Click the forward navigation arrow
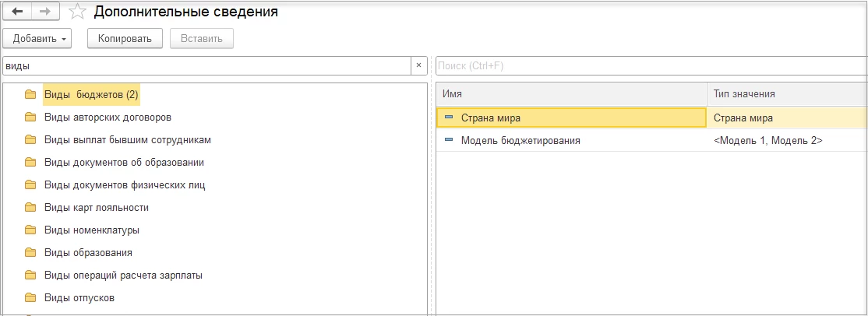The height and width of the screenshot is (316, 868). 44,12
